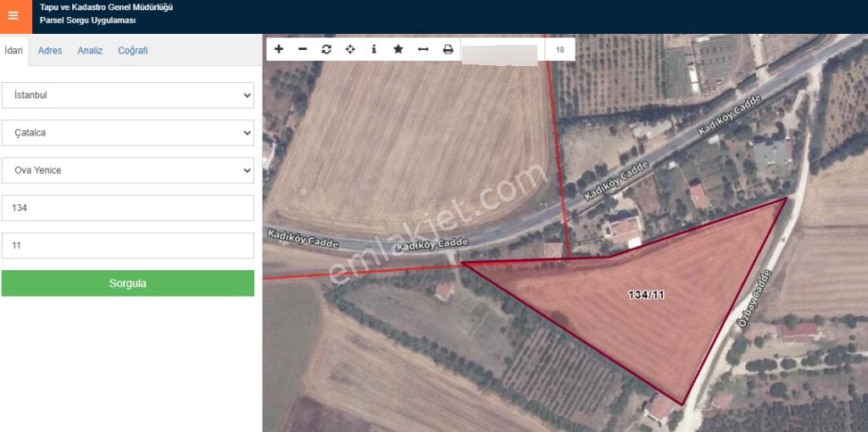Switch to the Adres tab
This screenshot has height=432, width=868.
50,51
